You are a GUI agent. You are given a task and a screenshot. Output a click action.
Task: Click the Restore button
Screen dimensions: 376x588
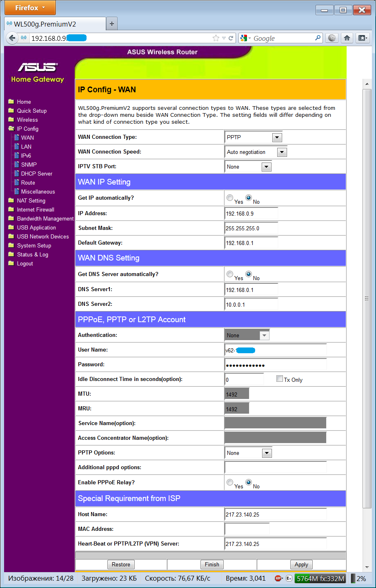(121, 564)
